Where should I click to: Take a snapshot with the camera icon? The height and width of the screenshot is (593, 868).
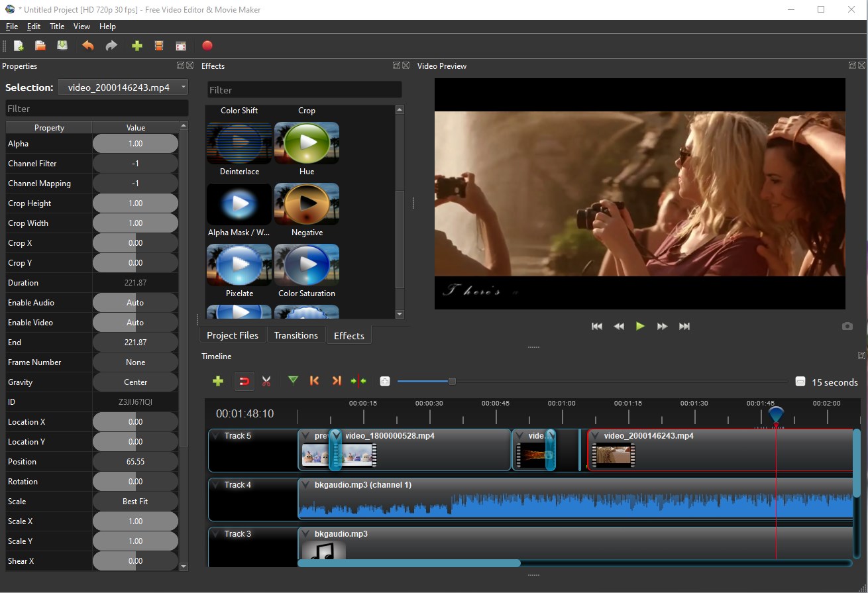point(847,326)
